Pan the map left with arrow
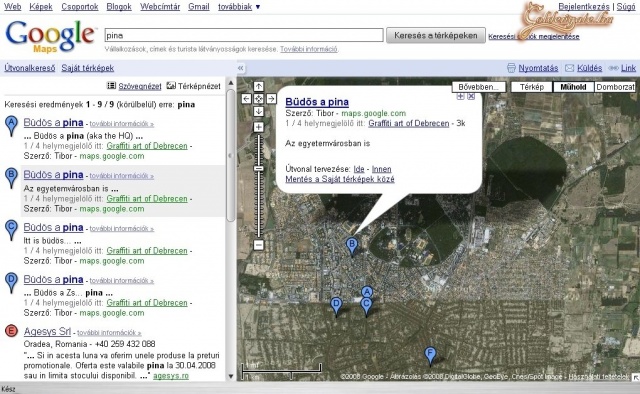This screenshot has height=394, width=640. 246,99
